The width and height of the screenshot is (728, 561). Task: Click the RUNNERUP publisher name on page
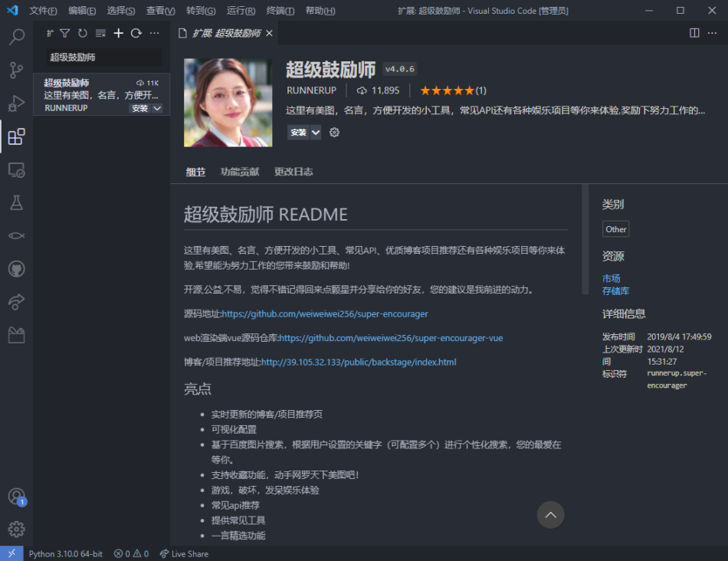point(311,90)
